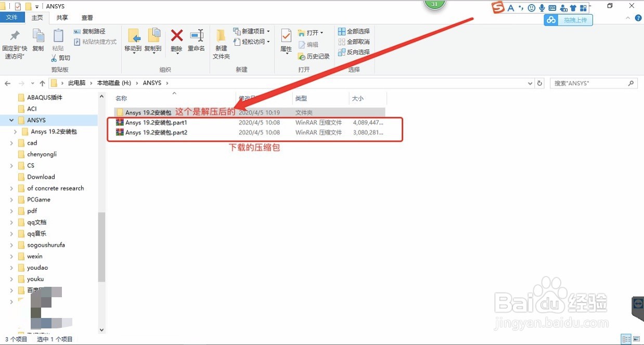Open Sogou toolbox grid icon

(x=583, y=8)
